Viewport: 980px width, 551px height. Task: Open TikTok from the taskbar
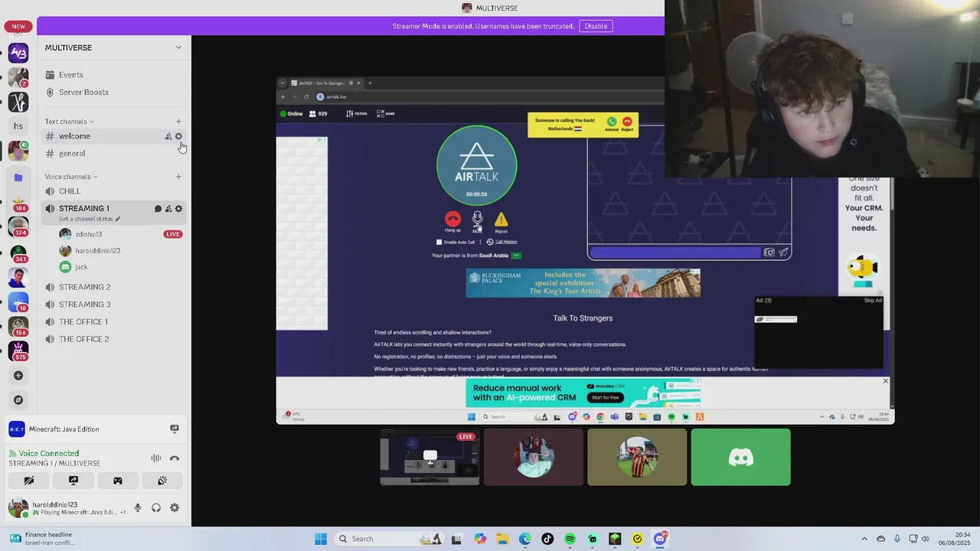tap(547, 539)
